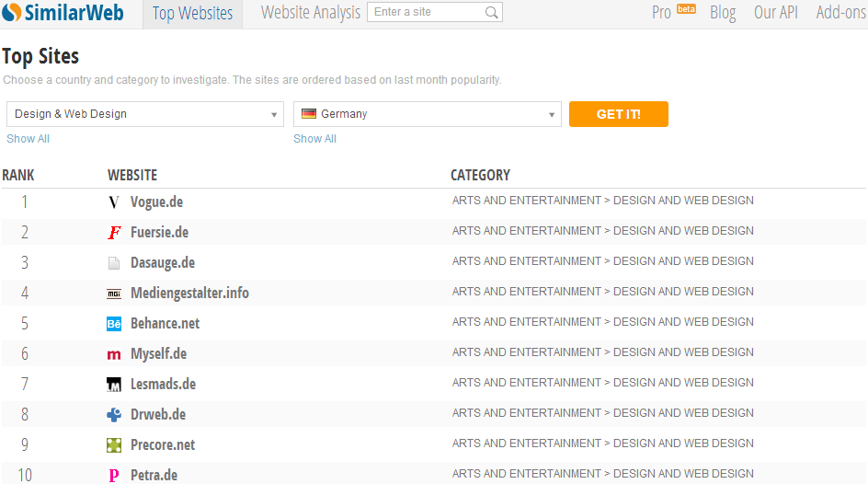This screenshot has width=868, height=484.
Task: Click the category text in Vogue.de row
Action: point(603,201)
